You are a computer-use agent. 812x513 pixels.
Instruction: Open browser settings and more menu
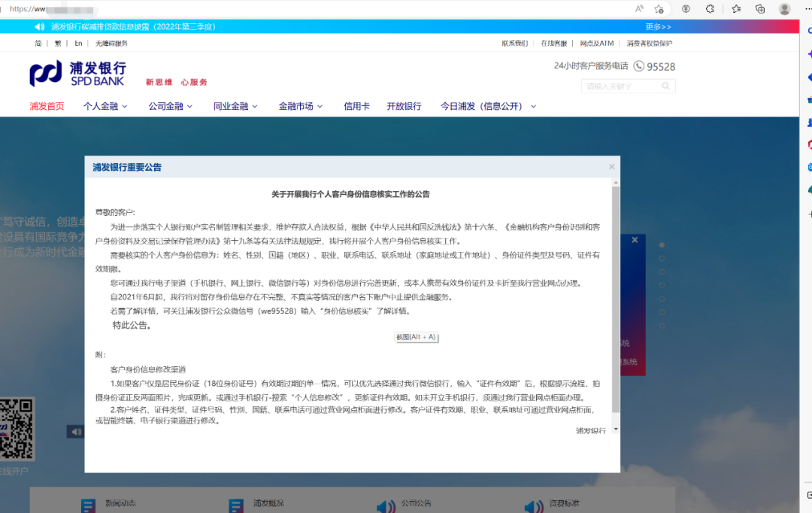tap(808, 9)
